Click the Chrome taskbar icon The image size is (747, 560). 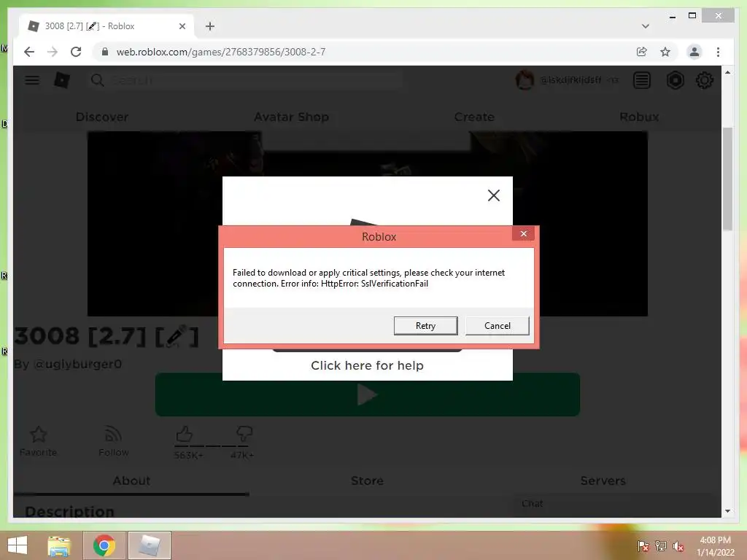104,545
